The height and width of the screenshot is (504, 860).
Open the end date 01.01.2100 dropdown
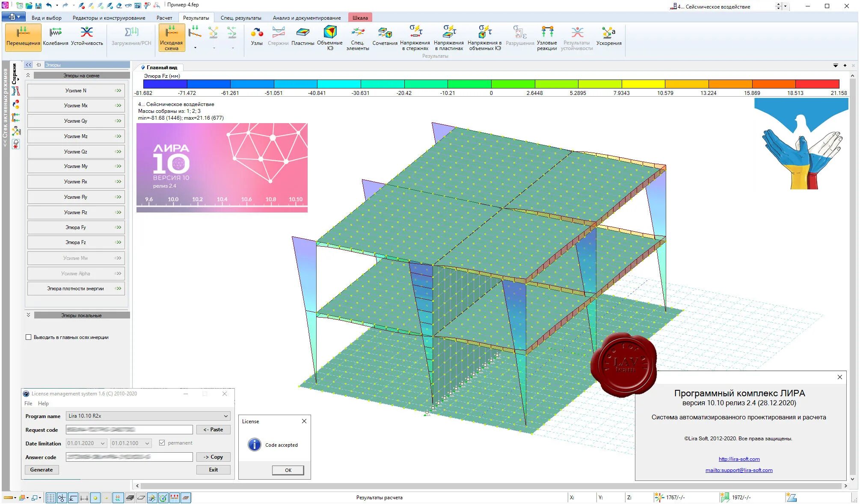pyautogui.click(x=131, y=443)
